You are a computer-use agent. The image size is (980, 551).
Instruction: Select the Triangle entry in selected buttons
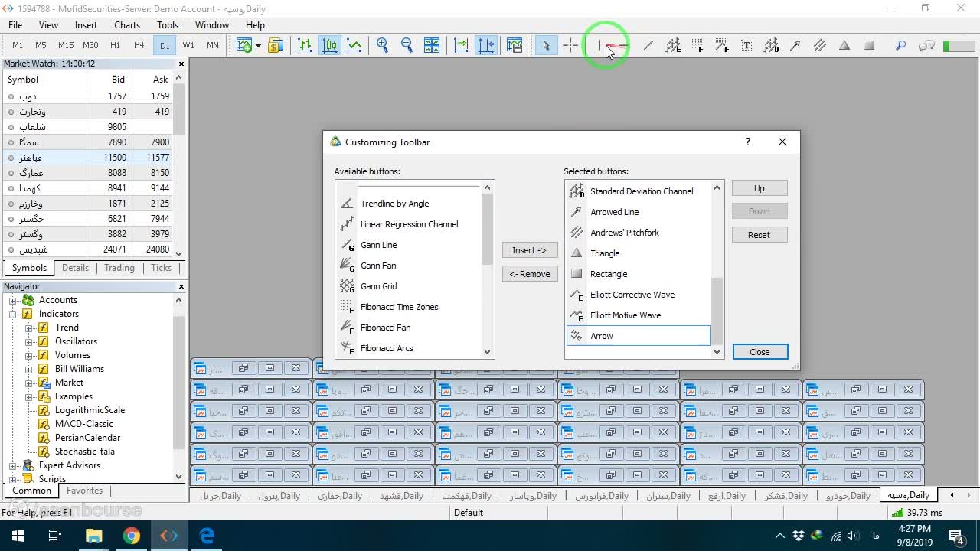605,253
